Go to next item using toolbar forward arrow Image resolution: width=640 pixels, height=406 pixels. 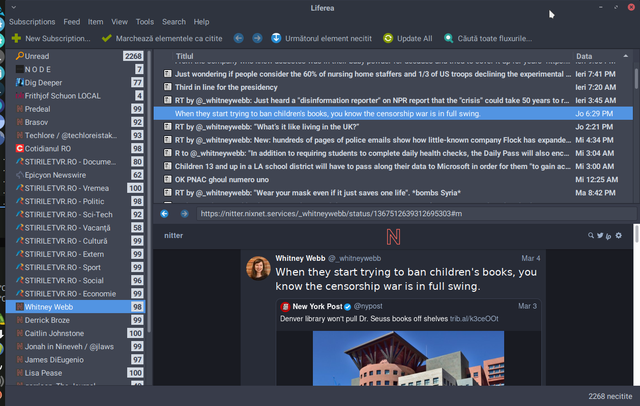click(257, 38)
